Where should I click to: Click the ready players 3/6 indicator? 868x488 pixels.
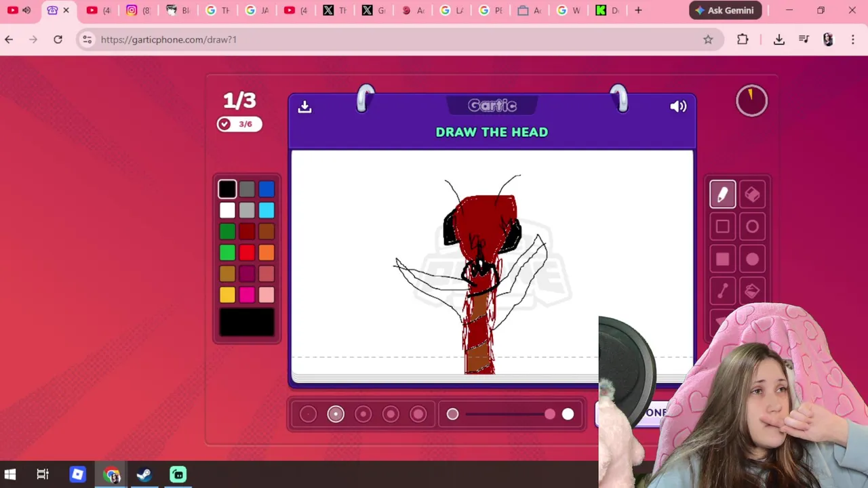pyautogui.click(x=239, y=124)
